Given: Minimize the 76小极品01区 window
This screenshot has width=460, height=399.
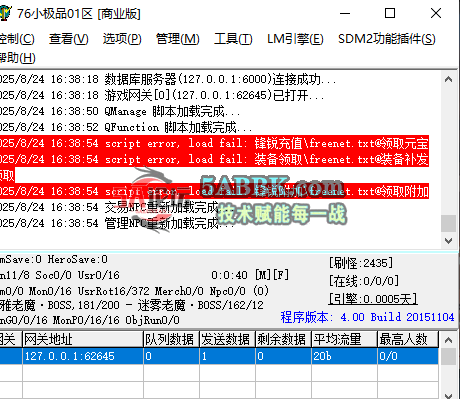Looking at the screenshot, I should [x=345, y=13].
